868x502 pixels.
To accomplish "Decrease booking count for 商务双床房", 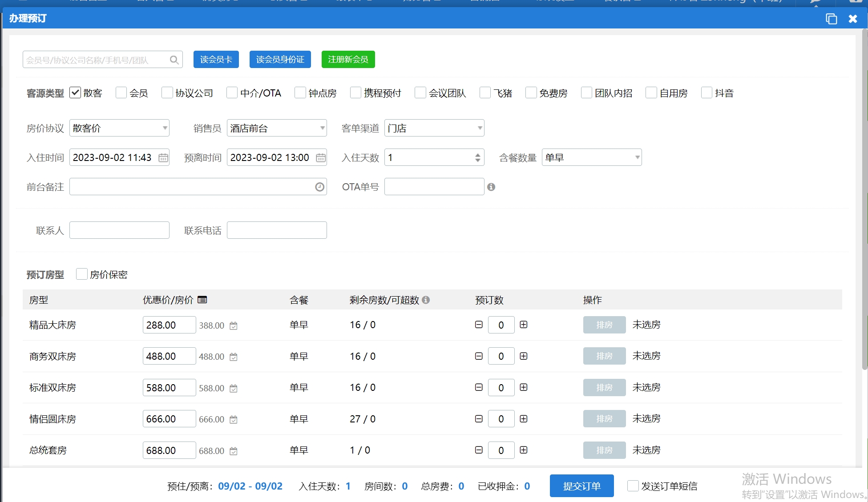I will pos(479,356).
